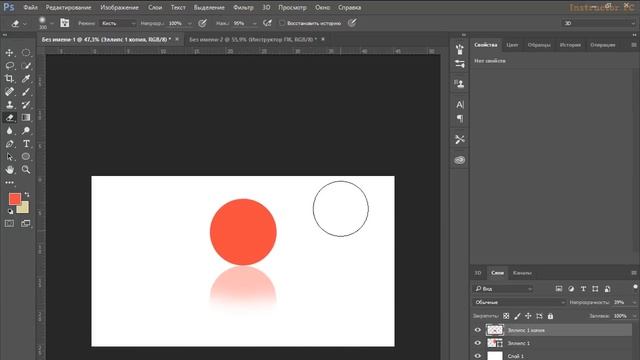The height and width of the screenshot is (360, 640).
Task: Open the opacity 100% slider dropdown
Action: tap(189, 23)
